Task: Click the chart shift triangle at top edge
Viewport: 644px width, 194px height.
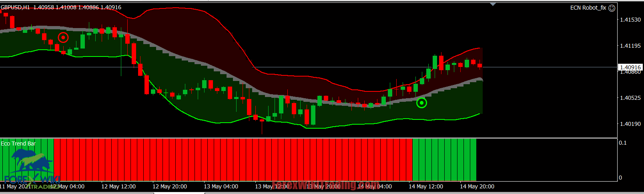Action: point(493,4)
